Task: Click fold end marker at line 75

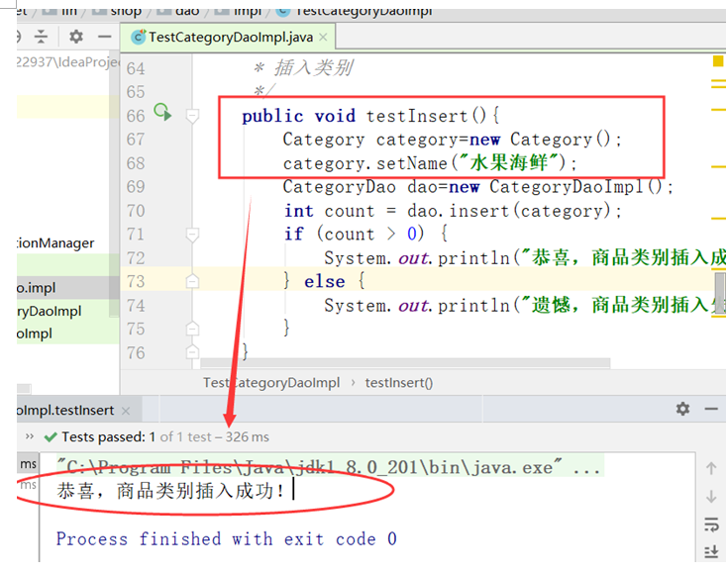Action: click(192, 329)
